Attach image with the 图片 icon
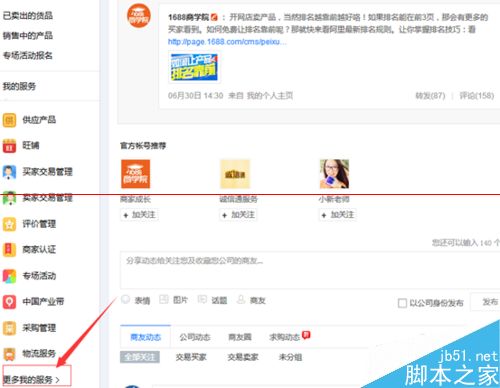 [x=164, y=299]
